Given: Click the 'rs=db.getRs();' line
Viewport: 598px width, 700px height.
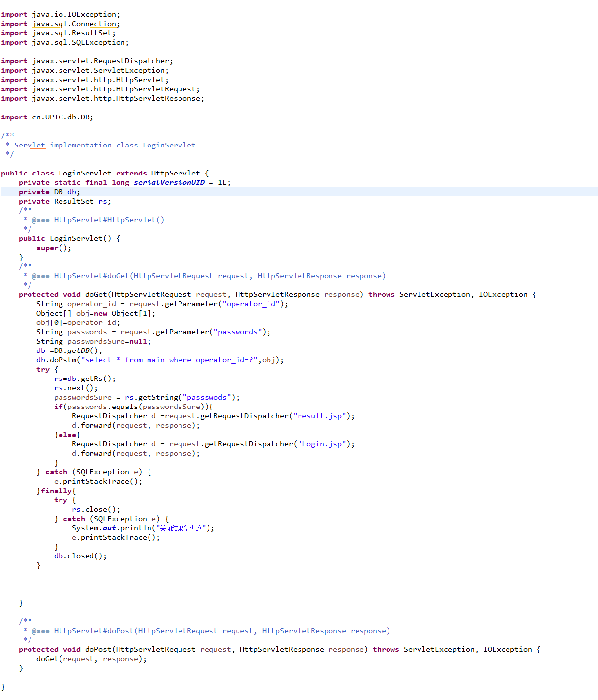Looking at the screenshot, I should click(85, 379).
